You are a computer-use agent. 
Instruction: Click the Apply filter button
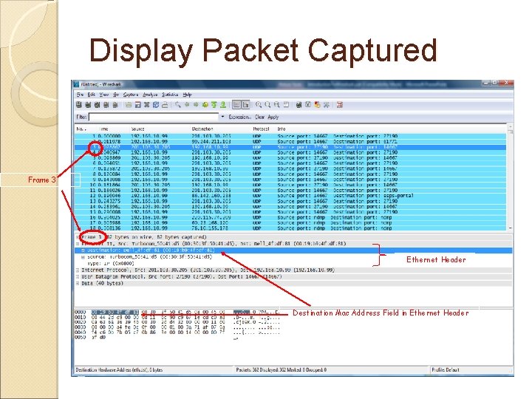coord(273,117)
